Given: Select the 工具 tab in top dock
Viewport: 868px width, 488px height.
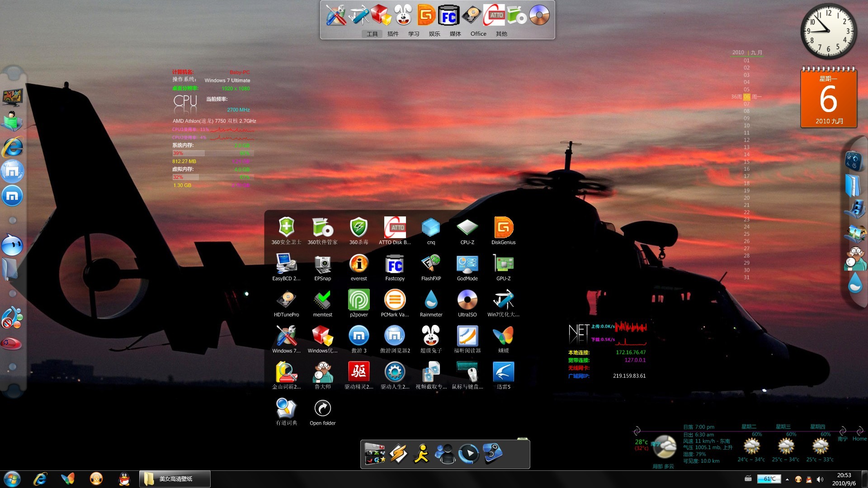Looking at the screenshot, I should coord(372,34).
